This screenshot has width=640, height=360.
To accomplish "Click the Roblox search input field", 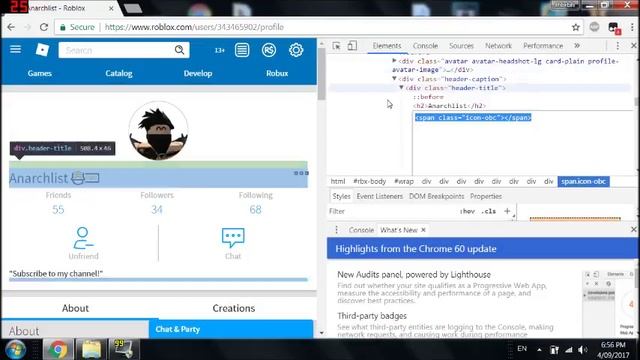I will click(124, 50).
